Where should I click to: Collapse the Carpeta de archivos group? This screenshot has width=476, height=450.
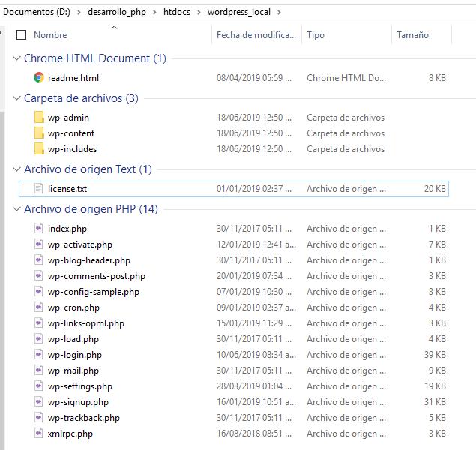pyautogui.click(x=16, y=97)
